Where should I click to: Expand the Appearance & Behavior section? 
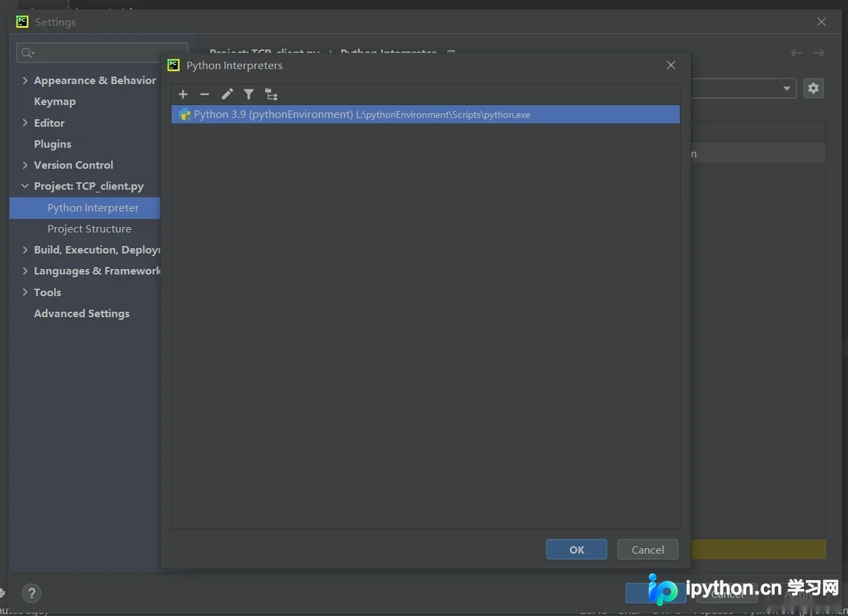point(25,80)
